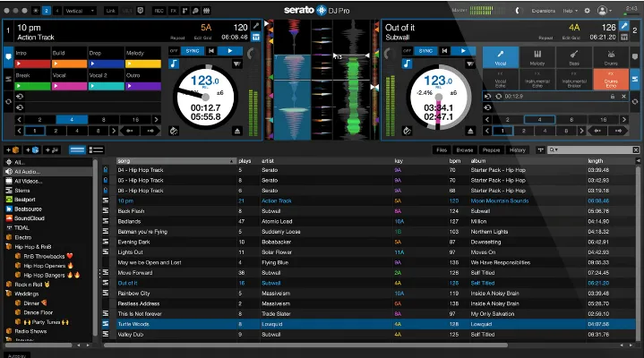Viewport: 644px width, 358px height.
Task: Select the Turtle Woods track row
Action: point(369,324)
